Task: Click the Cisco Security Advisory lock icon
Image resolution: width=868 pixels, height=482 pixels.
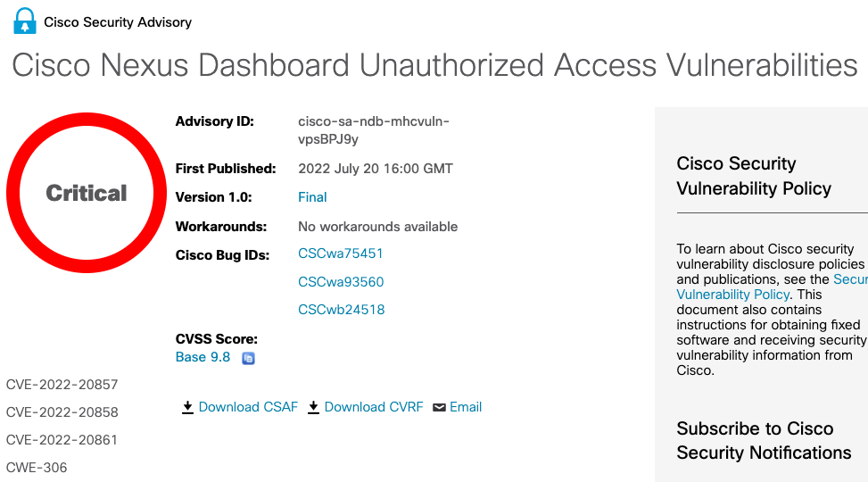Action: 25,21
